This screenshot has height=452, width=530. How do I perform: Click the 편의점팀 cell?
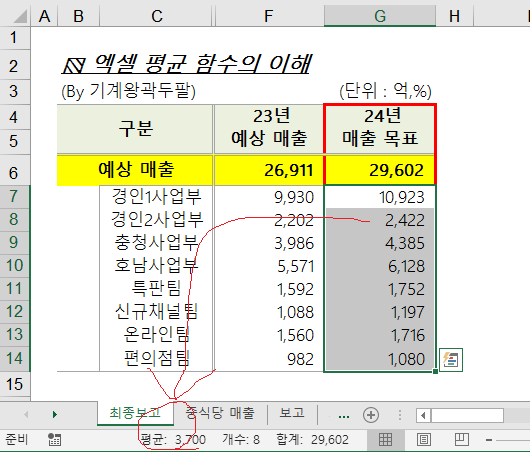coord(156,359)
